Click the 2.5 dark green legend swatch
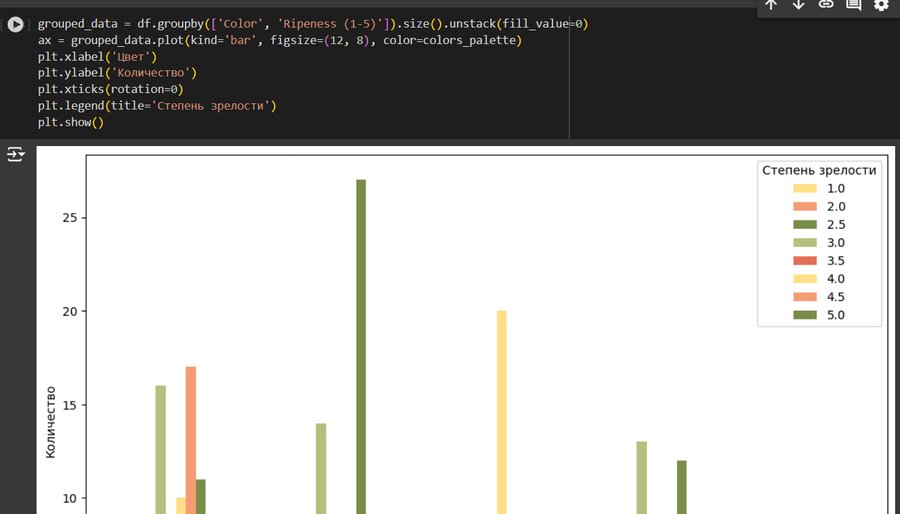 click(x=805, y=224)
